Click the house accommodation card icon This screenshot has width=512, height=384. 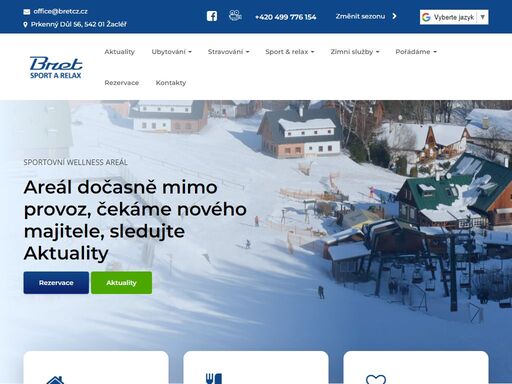coord(55,380)
